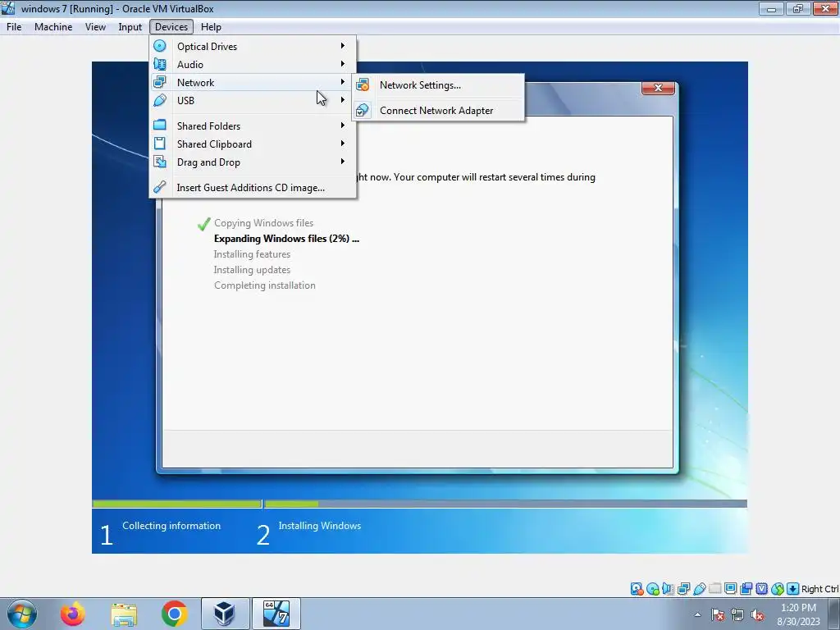Click the Collecting information progress bar
The image size is (840, 630).
pyautogui.click(x=177, y=504)
